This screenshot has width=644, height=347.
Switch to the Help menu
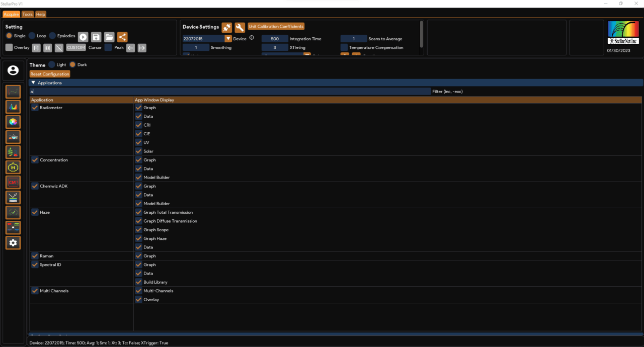[x=40, y=14]
